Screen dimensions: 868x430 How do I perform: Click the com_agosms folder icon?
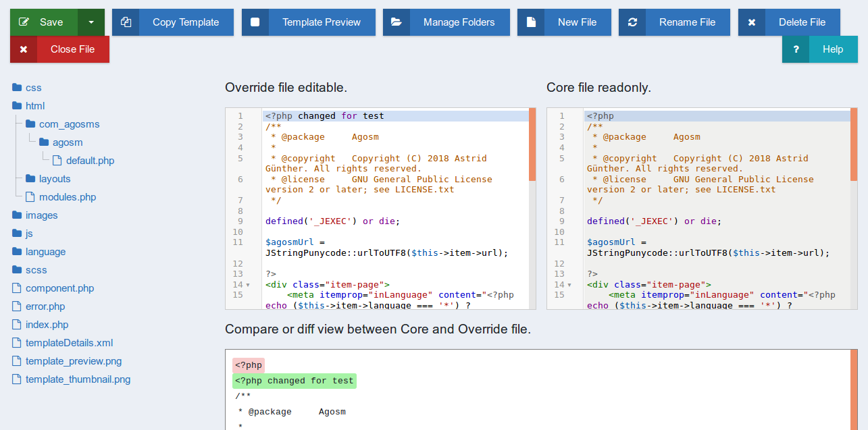(x=30, y=124)
